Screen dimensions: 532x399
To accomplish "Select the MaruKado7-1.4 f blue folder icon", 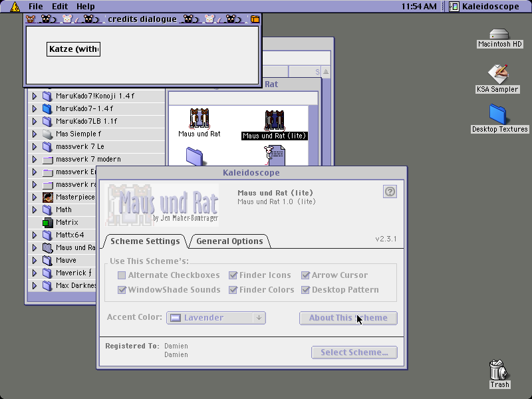I will [x=47, y=108].
